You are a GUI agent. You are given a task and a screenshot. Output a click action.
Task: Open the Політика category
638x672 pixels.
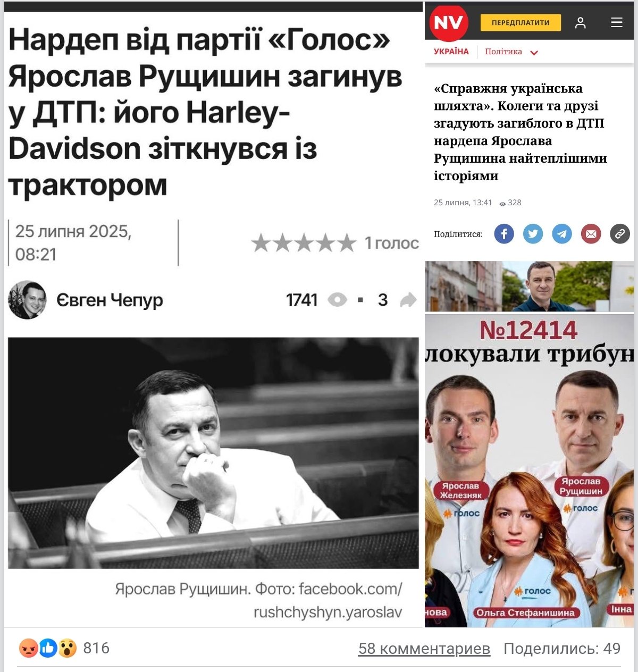click(503, 52)
